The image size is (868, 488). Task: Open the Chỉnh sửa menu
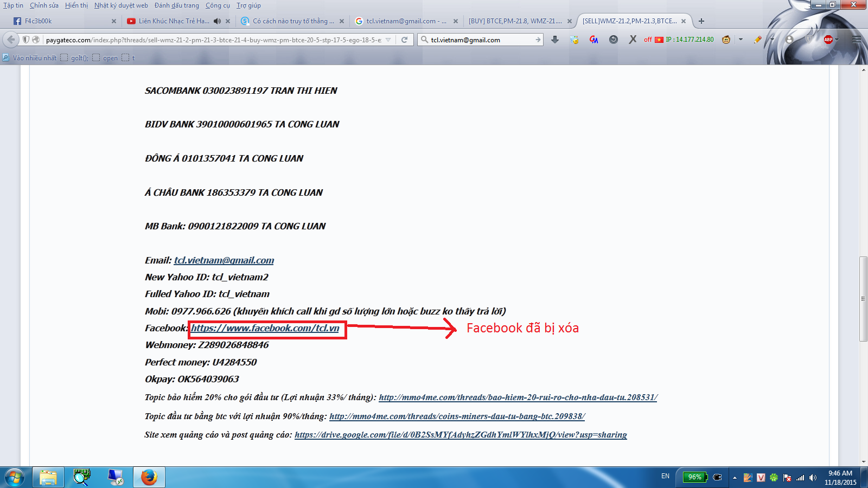(x=44, y=5)
